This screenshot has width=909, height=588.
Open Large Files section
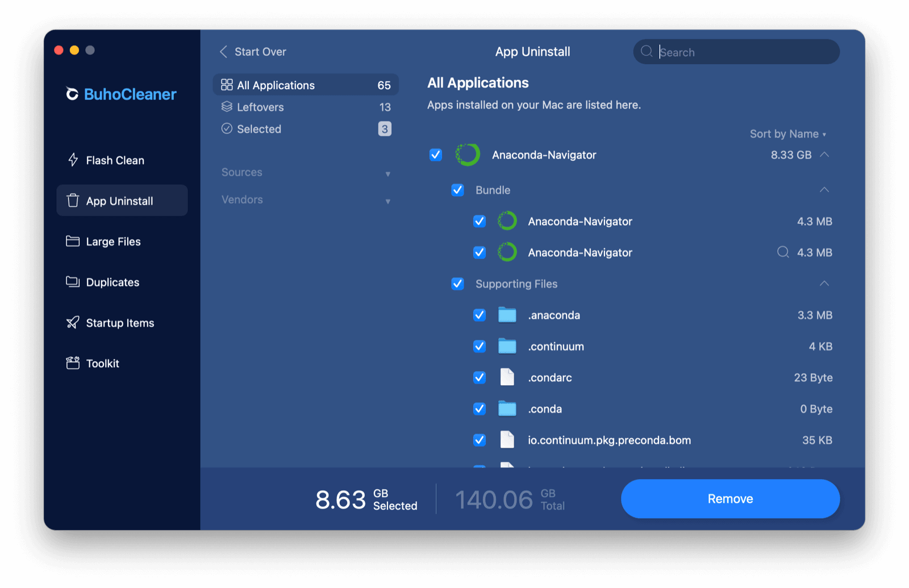[x=122, y=241]
